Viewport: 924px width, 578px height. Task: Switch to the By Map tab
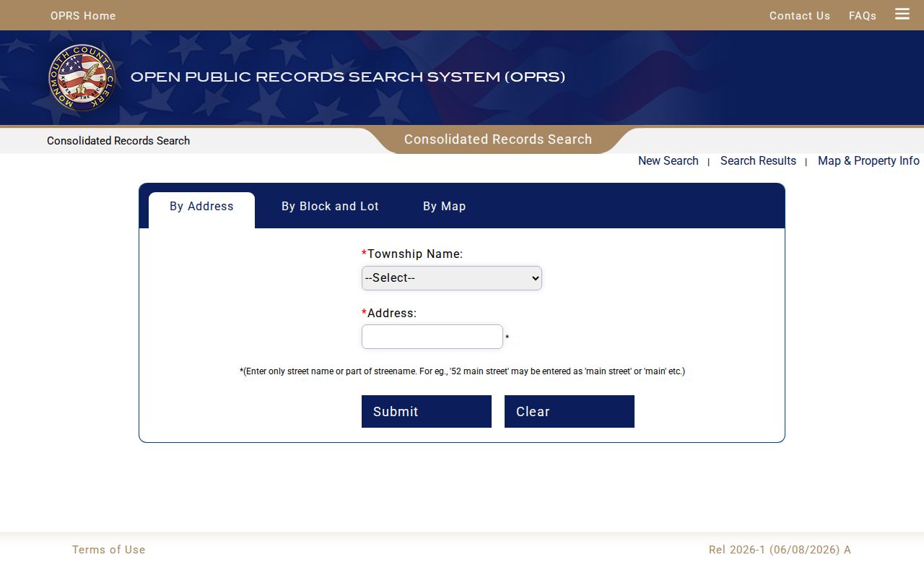point(445,207)
